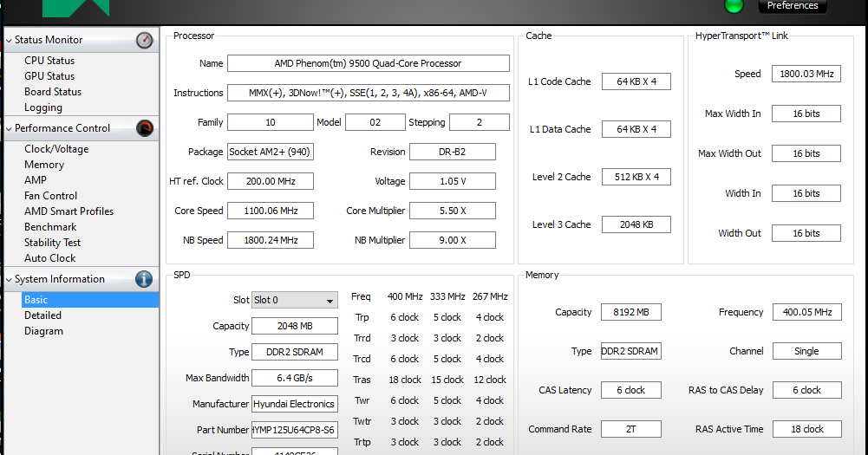Viewport: 868px width, 455px height.
Task: Open CPU Status page
Action: [x=49, y=61]
